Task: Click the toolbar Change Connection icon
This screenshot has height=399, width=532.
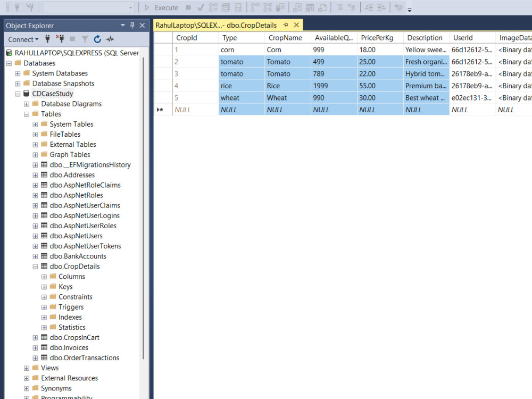Action: pos(30,7)
